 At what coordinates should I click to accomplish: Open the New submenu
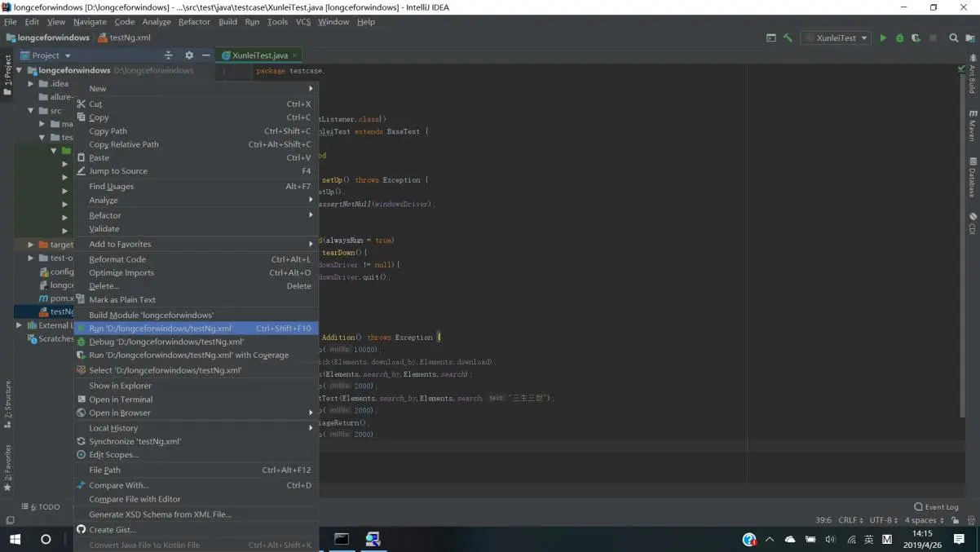click(196, 89)
